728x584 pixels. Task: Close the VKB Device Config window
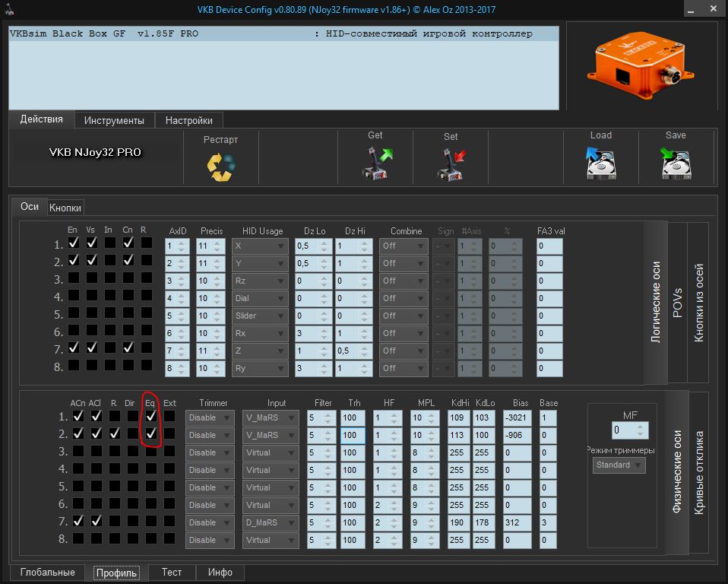[713, 9]
